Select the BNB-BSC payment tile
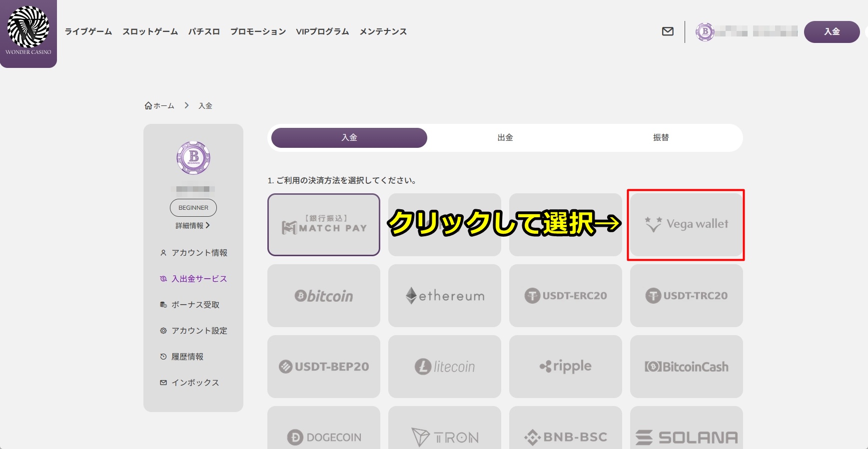The image size is (868, 449). 566,428
